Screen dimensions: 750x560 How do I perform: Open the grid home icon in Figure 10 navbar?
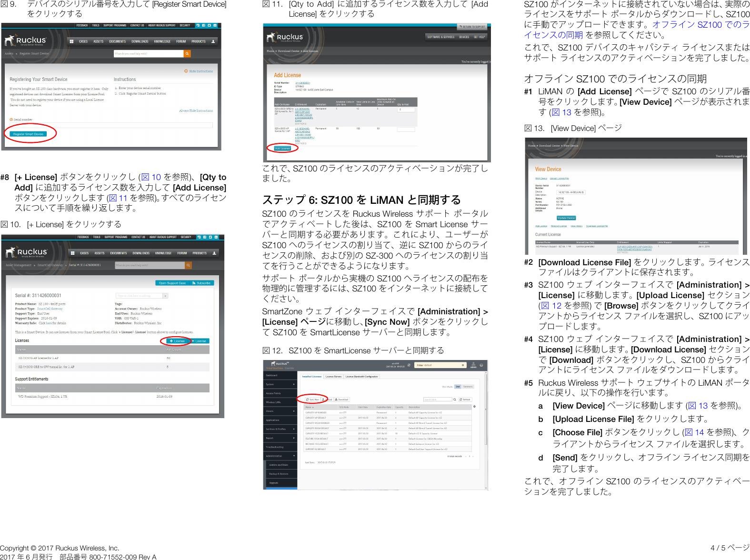click(73, 253)
